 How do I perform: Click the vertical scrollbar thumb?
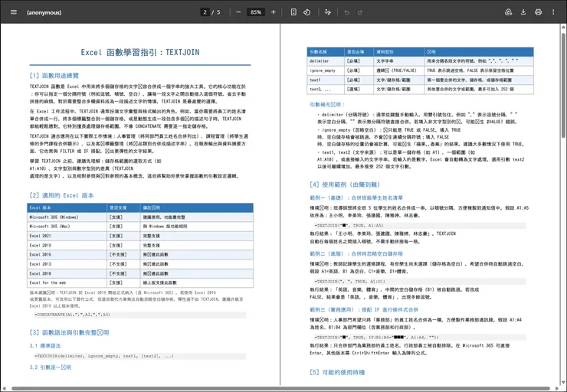tap(563, 85)
